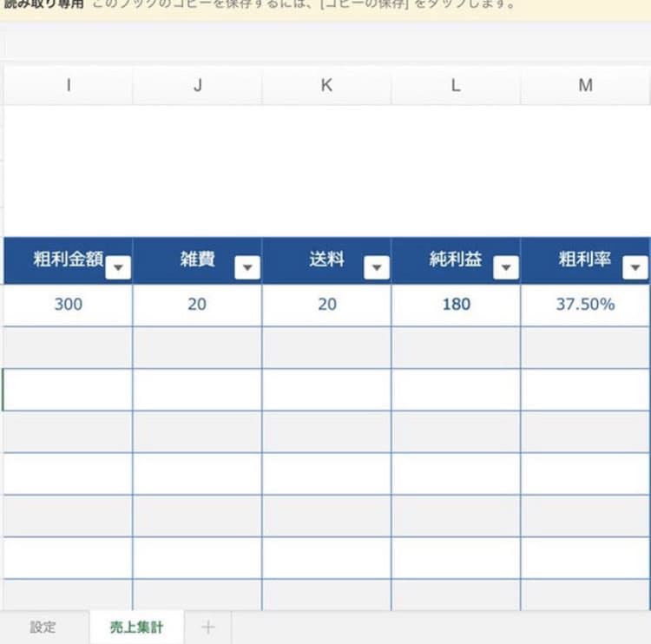Open the 雑費 filter dropdown
This screenshot has width=651, height=644.
point(247,267)
